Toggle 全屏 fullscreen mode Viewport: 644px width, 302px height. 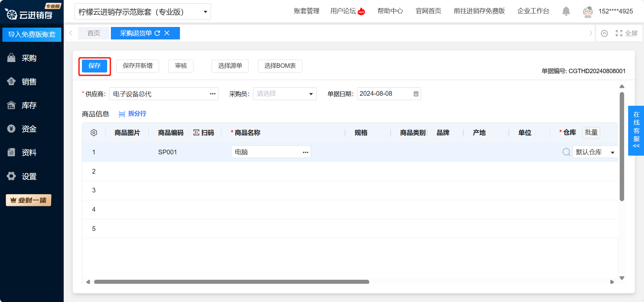pos(626,33)
